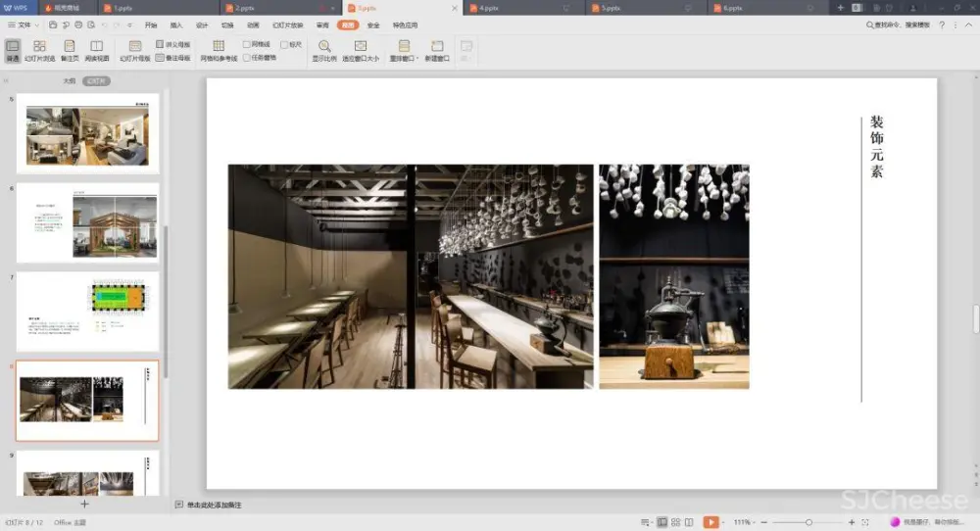Open the Slide Master (幻灯片母版) editor
980x531 pixels.
tap(135, 46)
